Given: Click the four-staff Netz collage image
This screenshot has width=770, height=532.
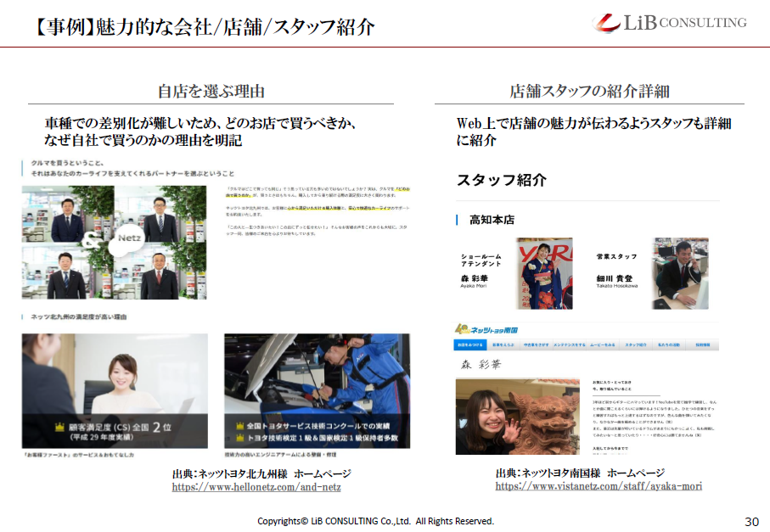Looking at the screenshot, I should [x=115, y=243].
